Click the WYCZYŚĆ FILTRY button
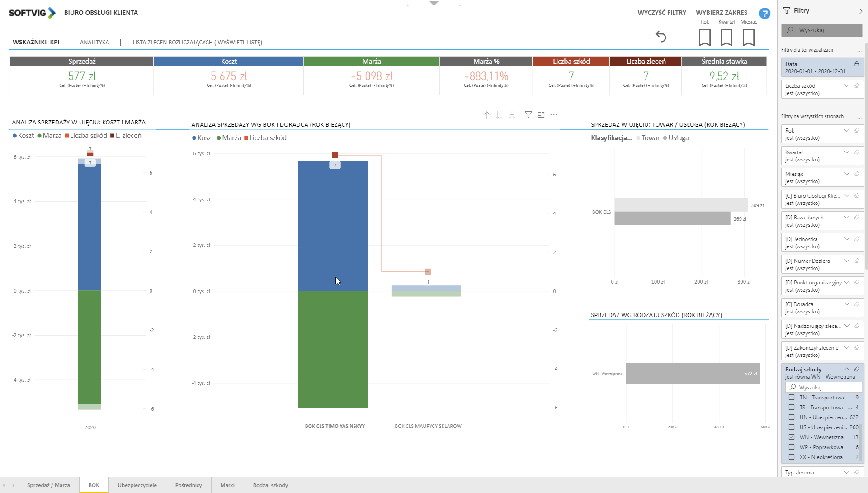This screenshot has height=493, width=868. tap(661, 13)
